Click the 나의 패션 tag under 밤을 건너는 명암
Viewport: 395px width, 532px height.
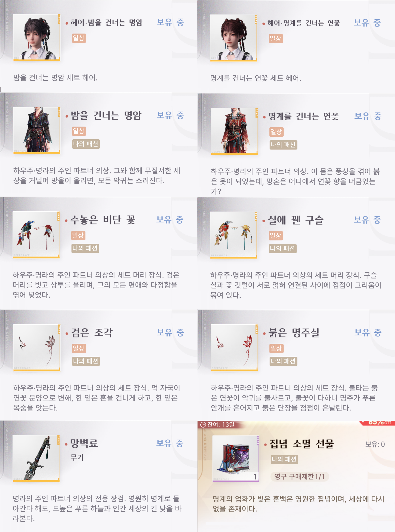[86, 144]
